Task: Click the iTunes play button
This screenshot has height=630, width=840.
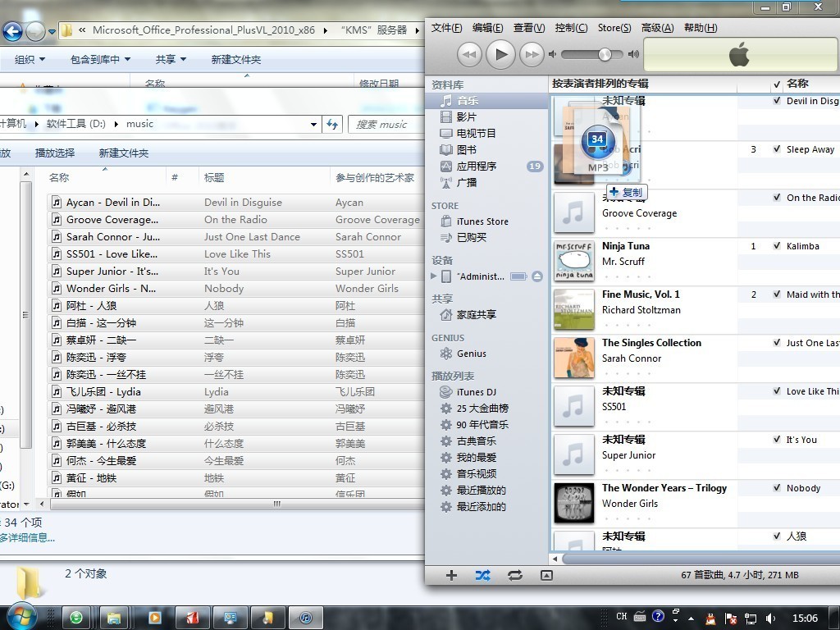Action: (501, 54)
